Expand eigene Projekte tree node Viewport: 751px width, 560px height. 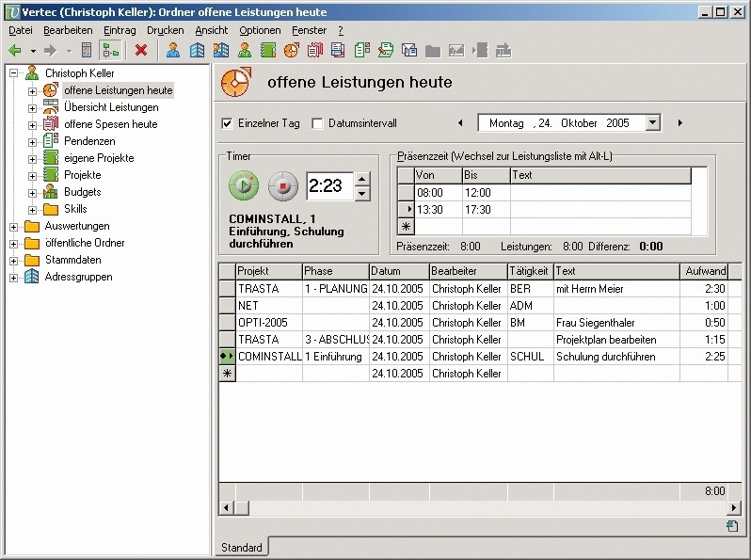pos(32,159)
